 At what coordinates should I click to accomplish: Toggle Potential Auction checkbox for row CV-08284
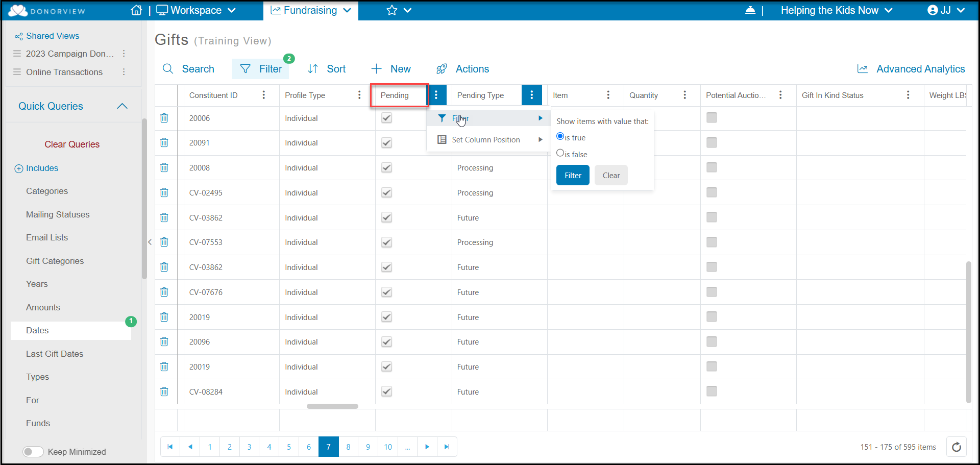(x=712, y=391)
